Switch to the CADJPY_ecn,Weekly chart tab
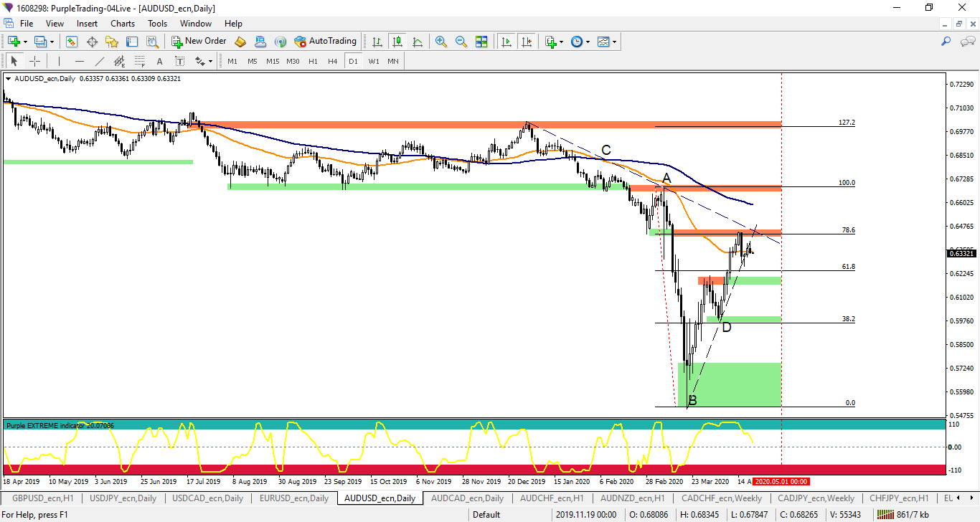Screen dimensions: 980x522 (816, 498)
